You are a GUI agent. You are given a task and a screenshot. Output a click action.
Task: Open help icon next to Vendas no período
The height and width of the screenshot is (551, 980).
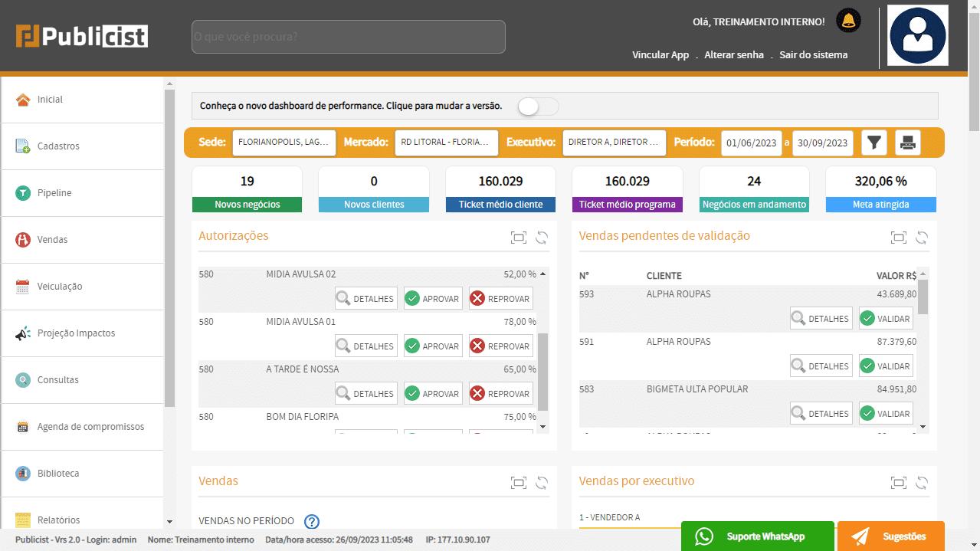click(x=312, y=522)
